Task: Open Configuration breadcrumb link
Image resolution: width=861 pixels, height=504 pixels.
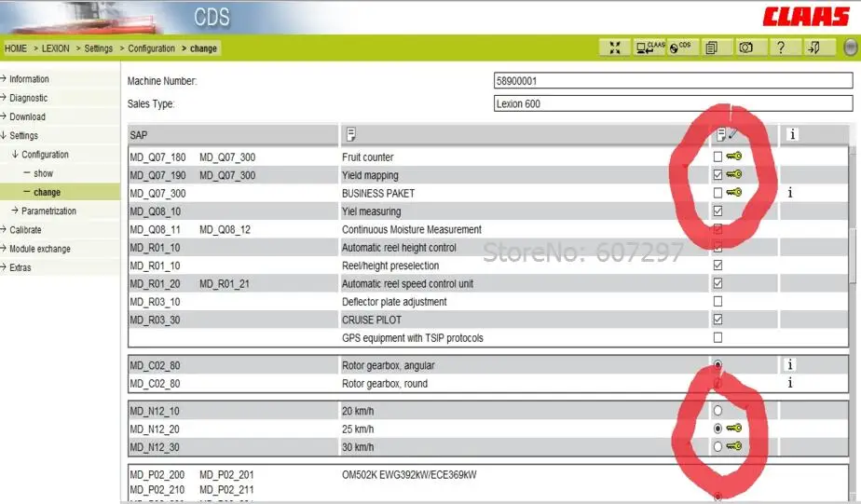Action: click(151, 48)
